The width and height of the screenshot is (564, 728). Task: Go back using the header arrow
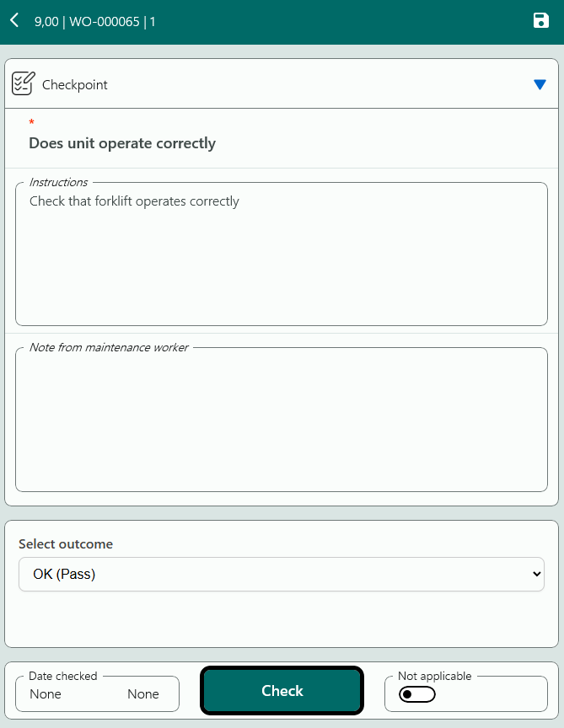(14, 20)
